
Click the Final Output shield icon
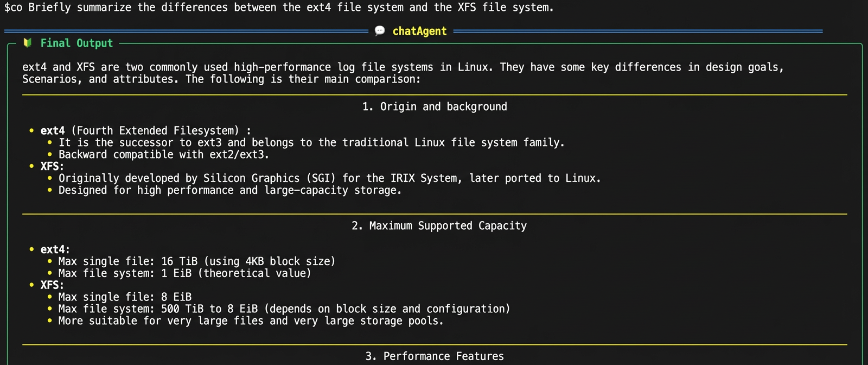(28, 43)
